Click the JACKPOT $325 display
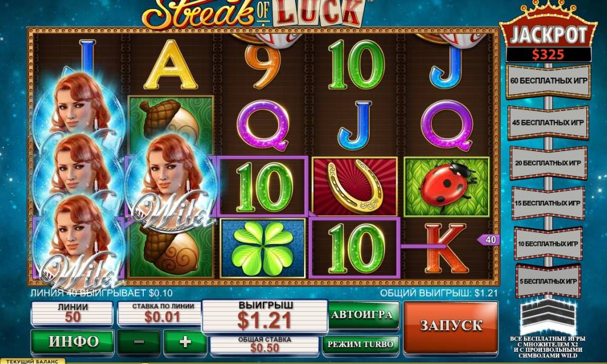Viewport: 607px width, 364px height. 548,42
